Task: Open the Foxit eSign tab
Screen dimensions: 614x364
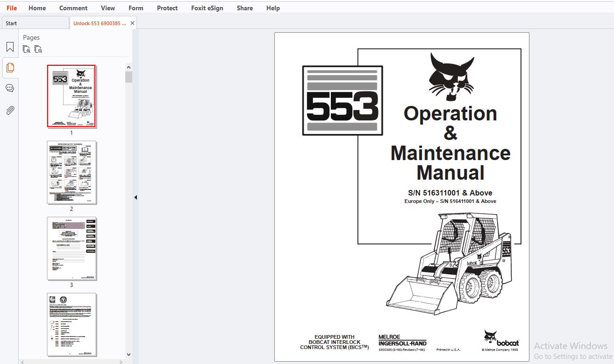Action: coord(207,8)
